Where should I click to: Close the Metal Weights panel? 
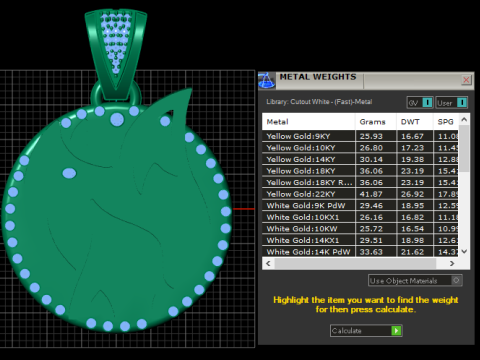point(466,80)
